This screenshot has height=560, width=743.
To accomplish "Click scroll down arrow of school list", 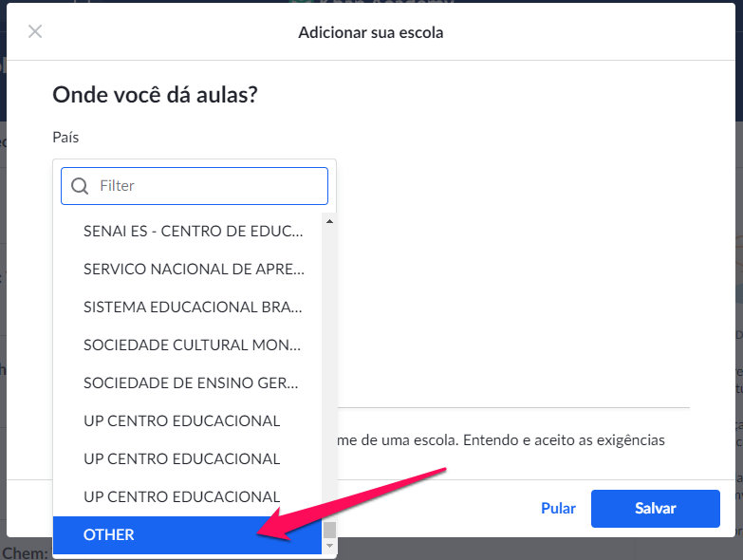I will [329, 547].
